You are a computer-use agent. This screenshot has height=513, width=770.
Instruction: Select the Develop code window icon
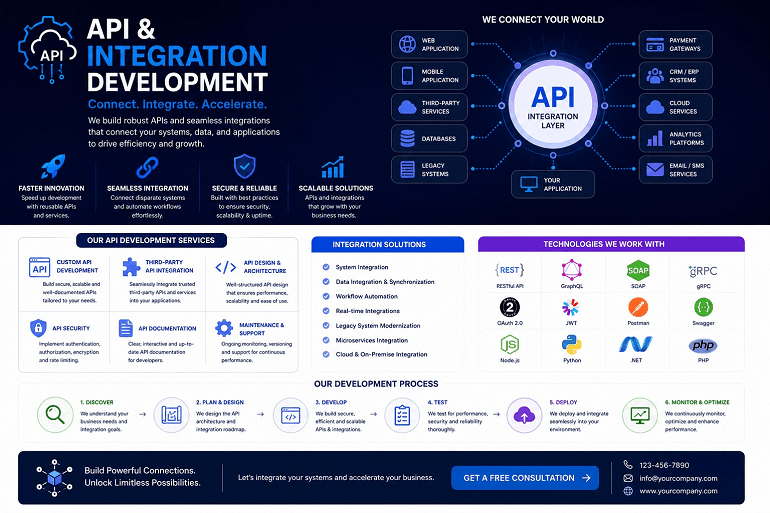(x=290, y=415)
